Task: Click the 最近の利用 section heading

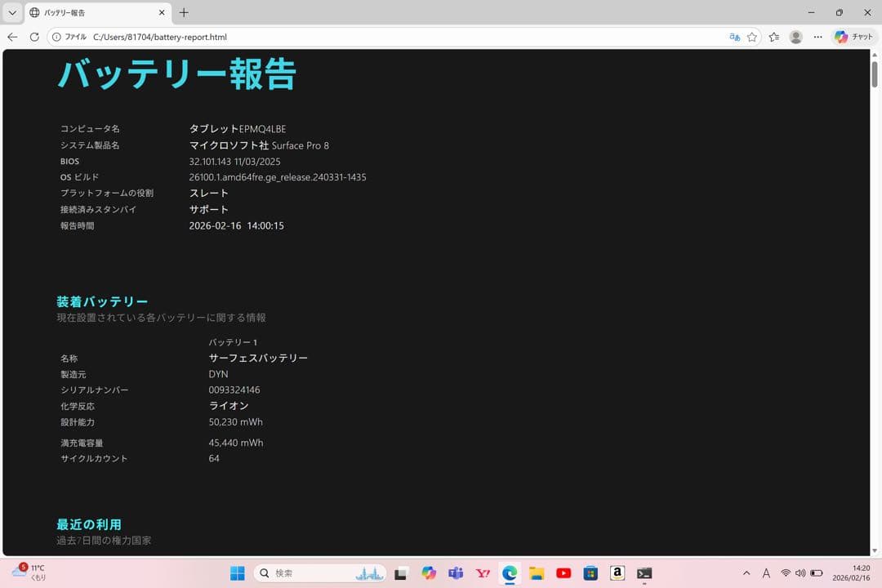Action: coord(89,524)
